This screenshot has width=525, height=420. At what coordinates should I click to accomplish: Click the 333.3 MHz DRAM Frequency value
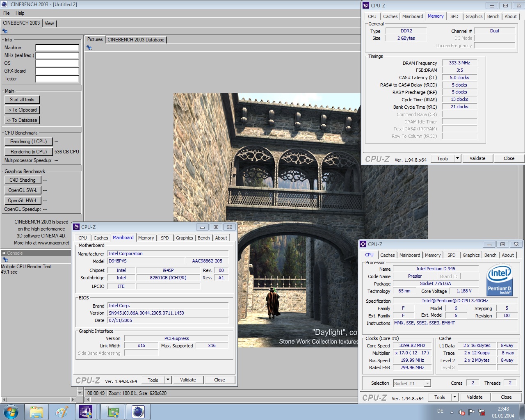coord(459,63)
